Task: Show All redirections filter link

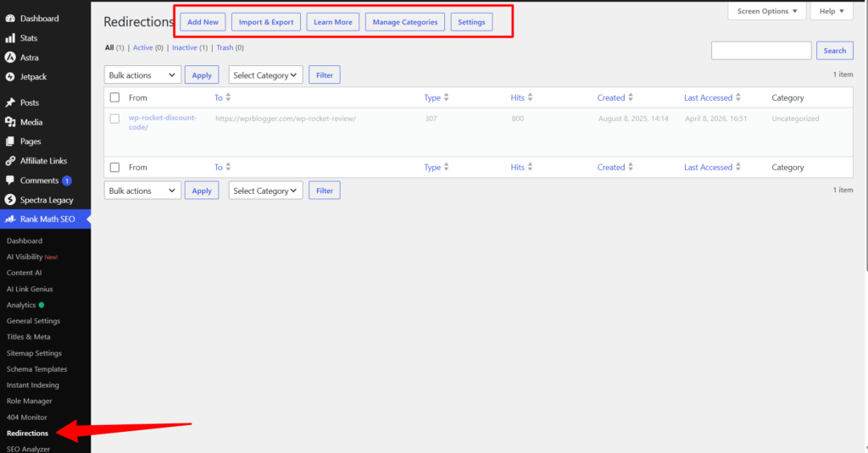Action: pyautogui.click(x=109, y=47)
